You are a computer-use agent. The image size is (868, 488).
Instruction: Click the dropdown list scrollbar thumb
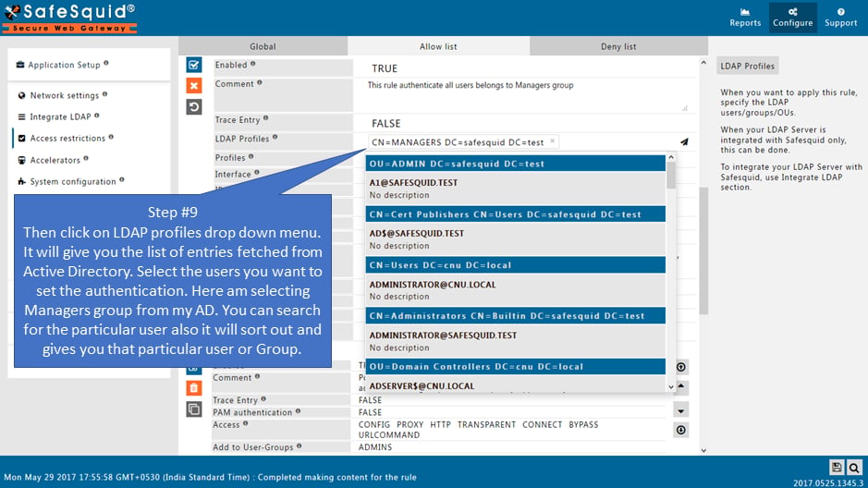click(671, 176)
